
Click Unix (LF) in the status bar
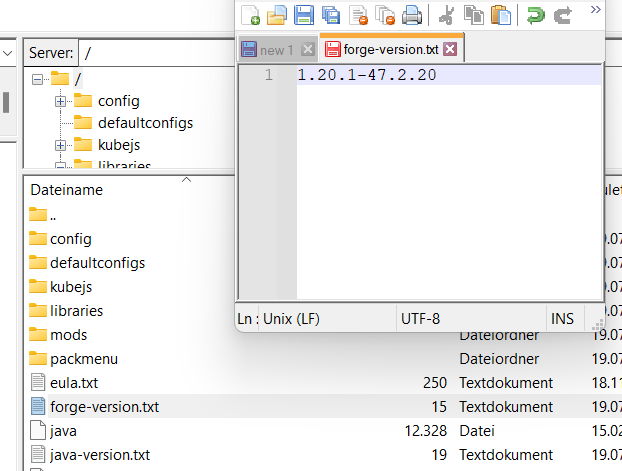[291, 319]
